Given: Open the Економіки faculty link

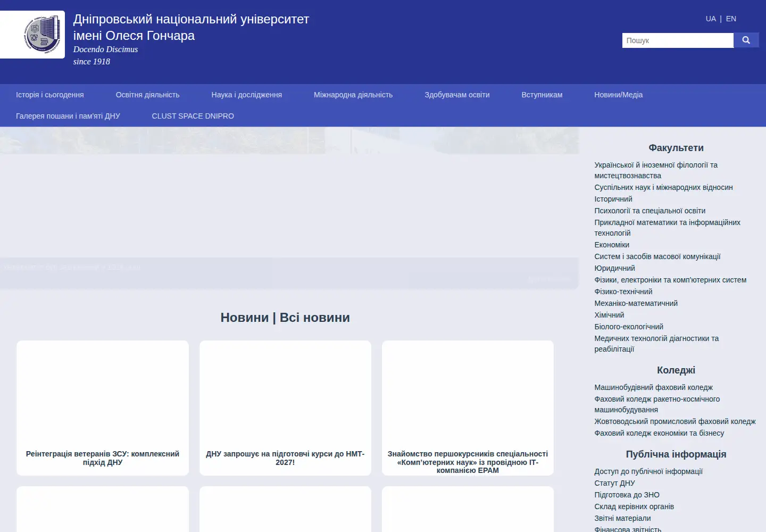Looking at the screenshot, I should point(612,245).
